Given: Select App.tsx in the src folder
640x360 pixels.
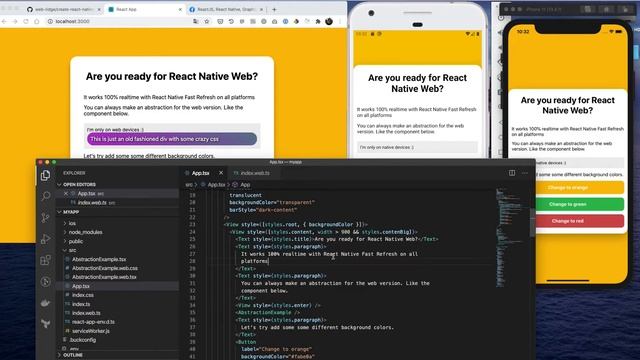Looking at the screenshot, I should coord(80,286).
